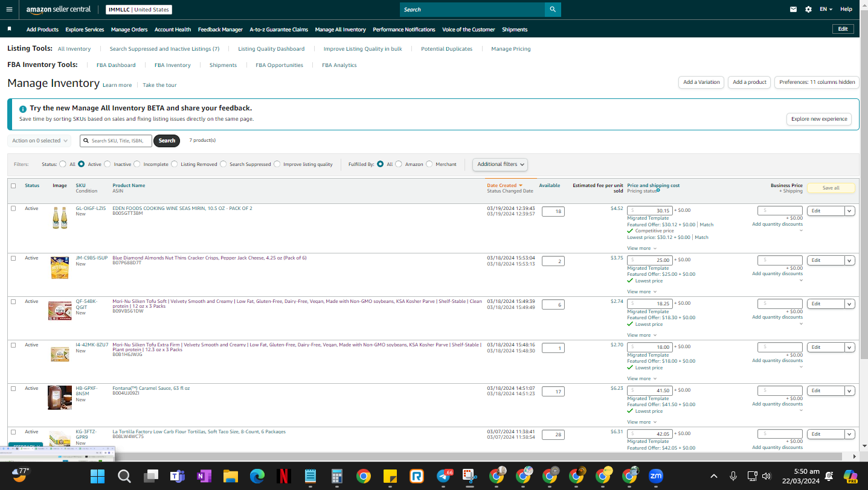The height and width of the screenshot is (490, 868).
Task: Click the top Seller Central search box
Action: (x=472, y=10)
